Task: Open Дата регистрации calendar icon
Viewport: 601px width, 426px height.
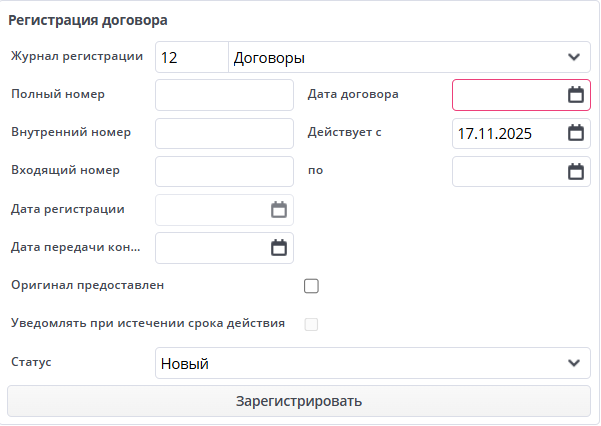Action: [279, 210]
